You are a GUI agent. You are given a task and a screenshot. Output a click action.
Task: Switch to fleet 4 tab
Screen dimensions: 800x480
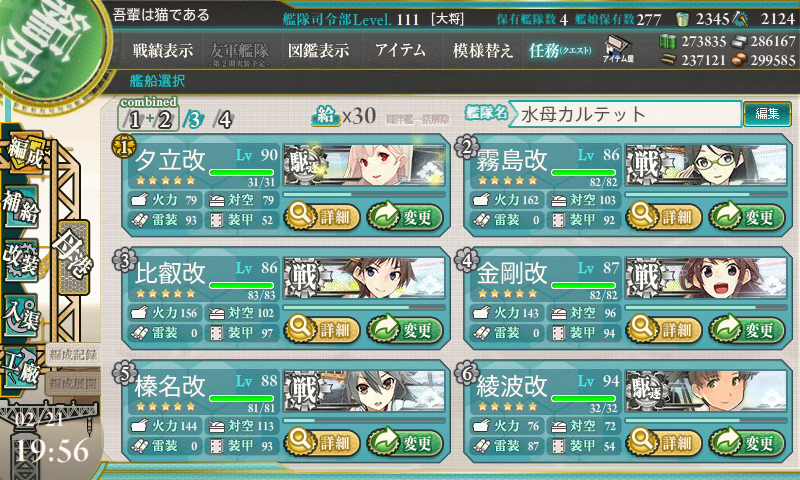[223, 120]
